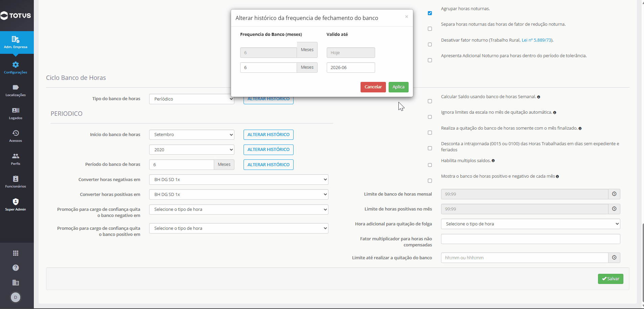Check Calcular Saldo usando banco Semanal
This screenshot has width=644, height=309.
click(430, 101)
